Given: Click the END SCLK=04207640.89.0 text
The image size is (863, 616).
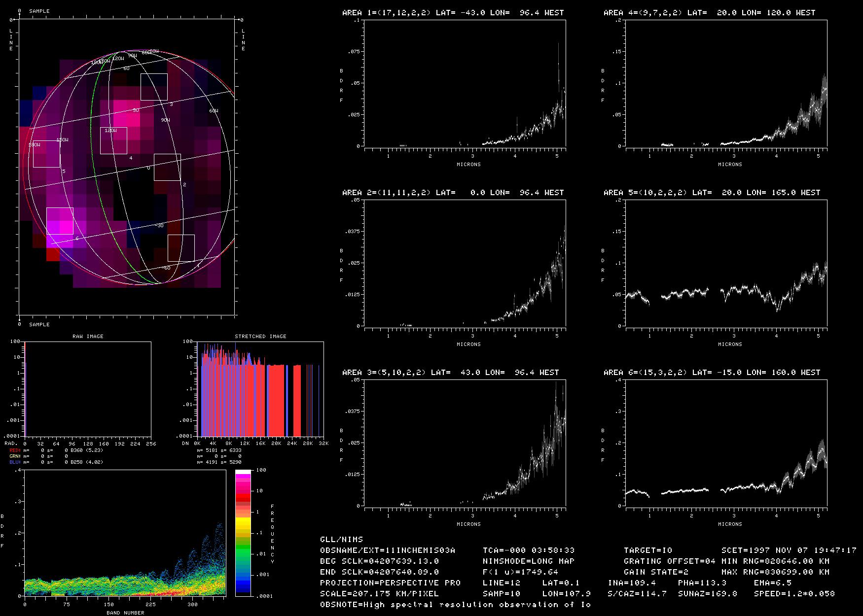Looking at the screenshot, I should tap(379, 572).
